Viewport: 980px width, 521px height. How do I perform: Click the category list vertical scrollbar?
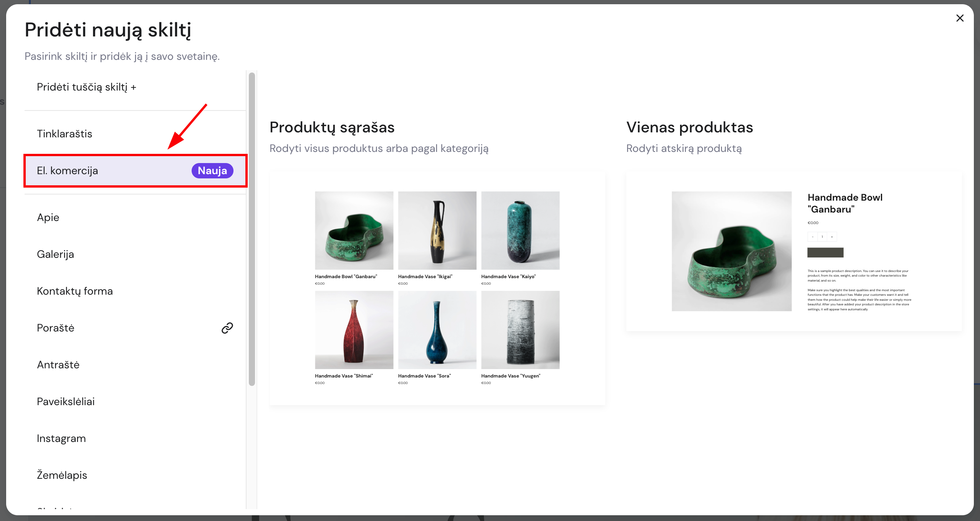[252, 229]
